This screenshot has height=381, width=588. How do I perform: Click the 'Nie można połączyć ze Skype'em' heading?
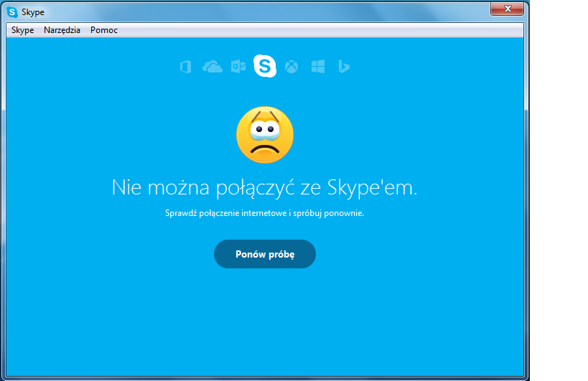[x=265, y=187]
